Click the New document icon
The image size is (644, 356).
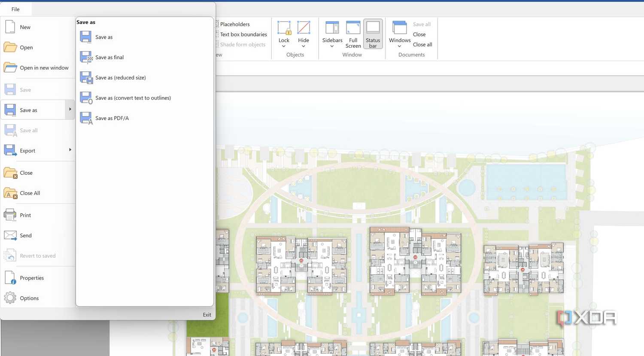pyautogui.click(x=10, y=27)
